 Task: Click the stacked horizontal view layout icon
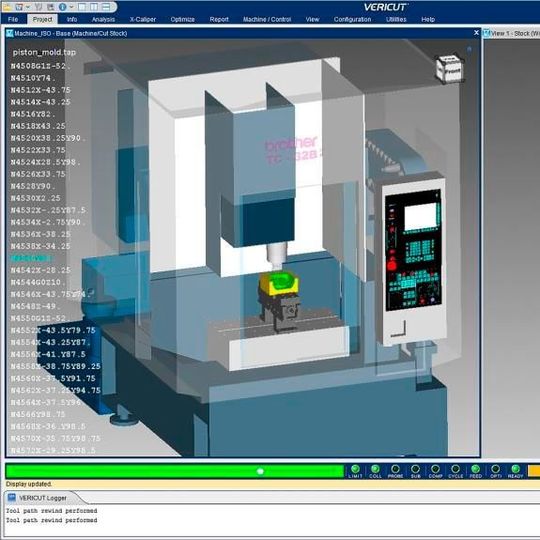point(106,7)
